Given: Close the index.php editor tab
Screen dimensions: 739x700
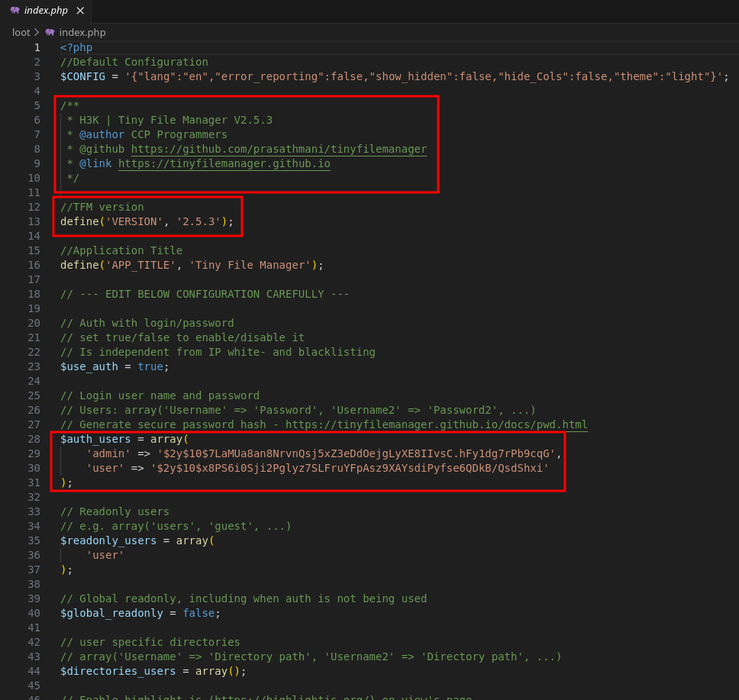Looking at the screenshot, I should 80,11.
